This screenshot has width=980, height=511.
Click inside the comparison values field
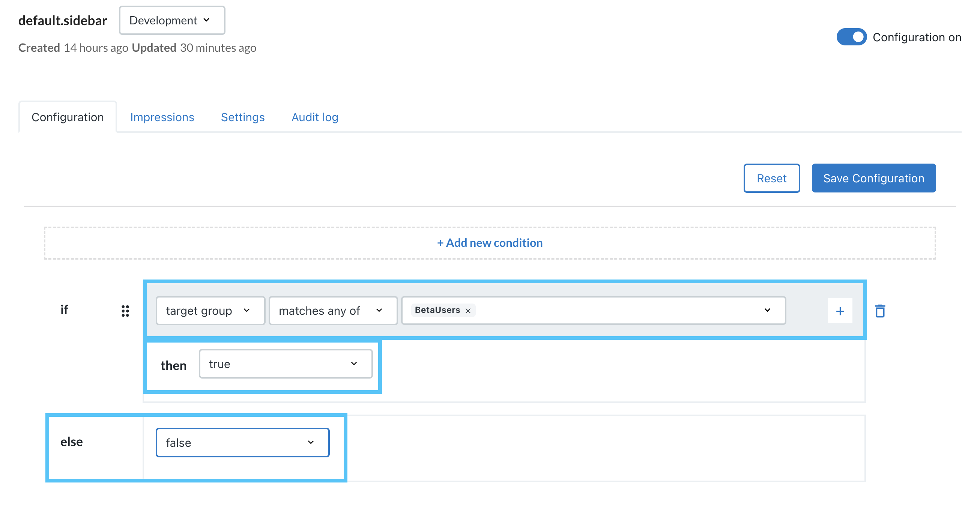coord(609,311)
